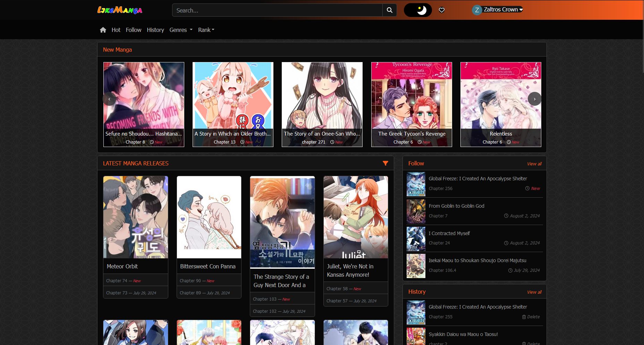The image size is (644, 345).
Task: Open Juliet cover image
Action: (x=356, y=217)
